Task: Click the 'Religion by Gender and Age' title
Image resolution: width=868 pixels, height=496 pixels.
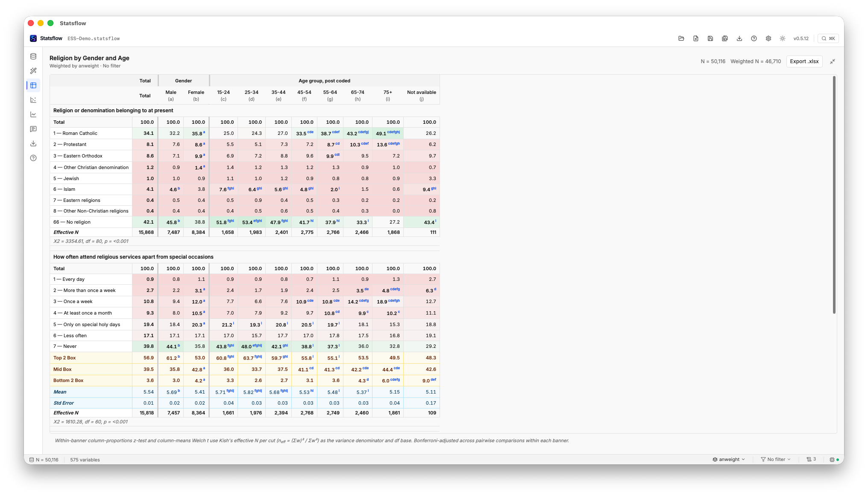Action: click(x=89, y=58)
